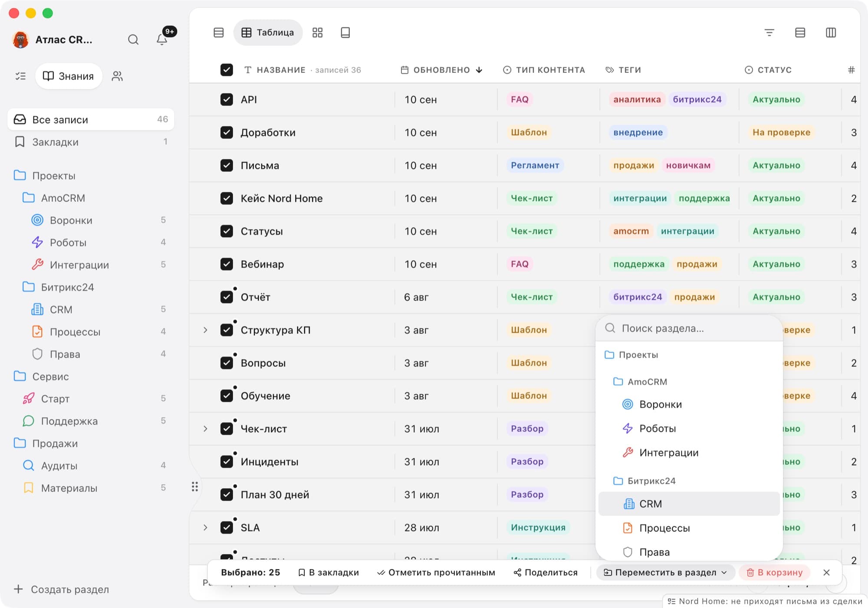The image size is (868, 608).
Task: Toggle the select-all checkbox in the table header
Action: 227,70
